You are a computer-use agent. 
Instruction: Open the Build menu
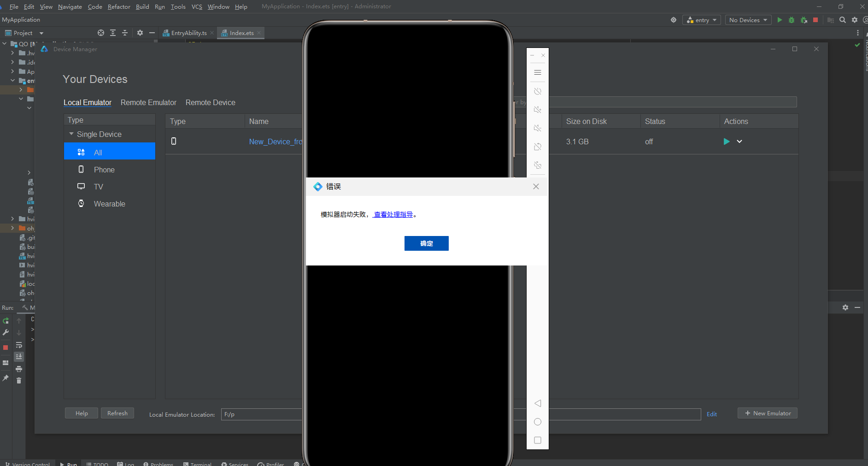[x=142, y=6]
